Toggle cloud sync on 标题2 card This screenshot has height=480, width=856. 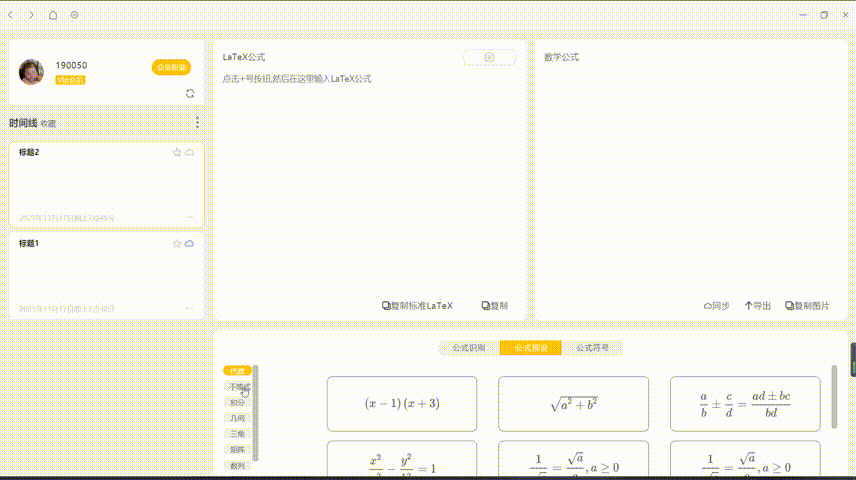click(189, 152)
